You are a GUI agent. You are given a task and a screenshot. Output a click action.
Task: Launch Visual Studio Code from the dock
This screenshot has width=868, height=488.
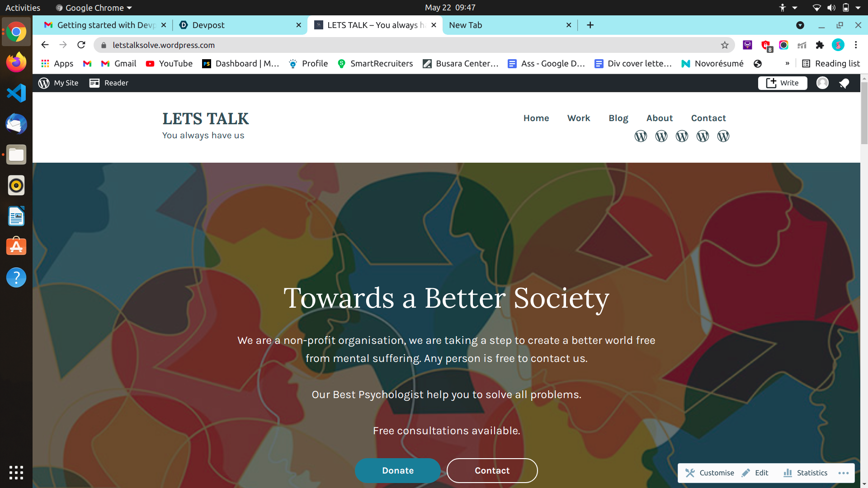16,93
